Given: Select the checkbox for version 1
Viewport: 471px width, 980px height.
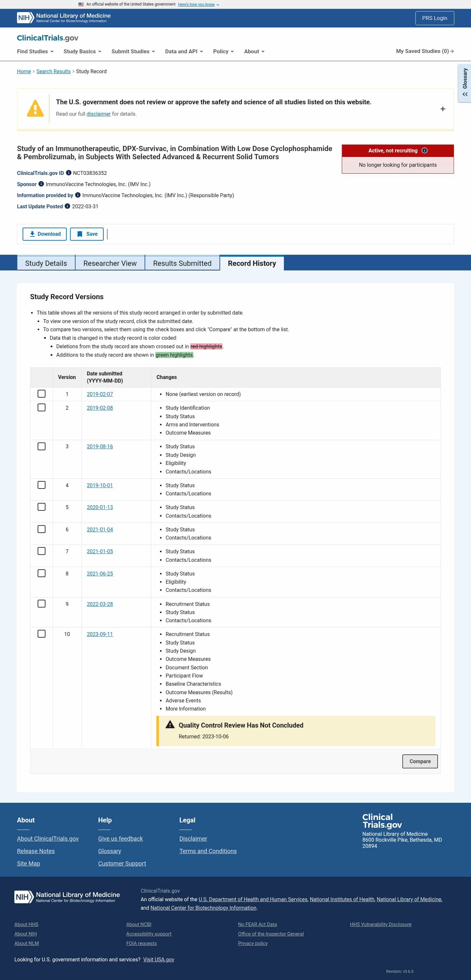Looking at the screenshot, I should (x=42, y=394).
